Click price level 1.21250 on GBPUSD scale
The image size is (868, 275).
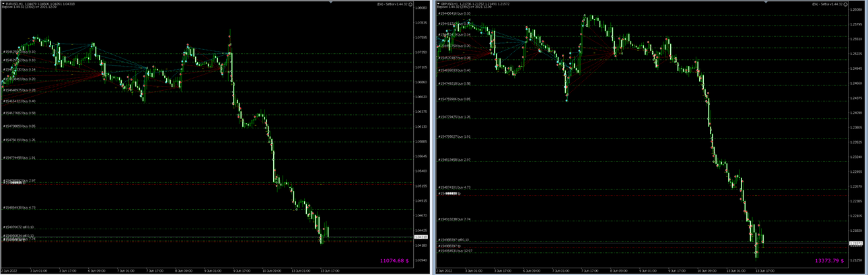[857, 260]
